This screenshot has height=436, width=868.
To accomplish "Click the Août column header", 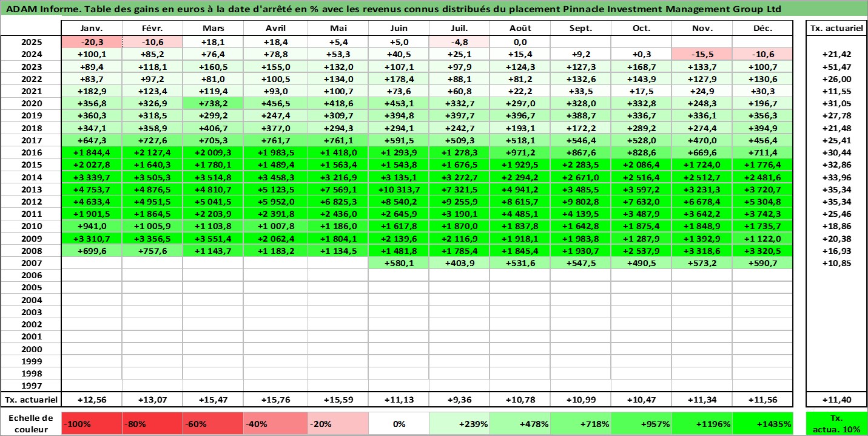I will (520, 29).
